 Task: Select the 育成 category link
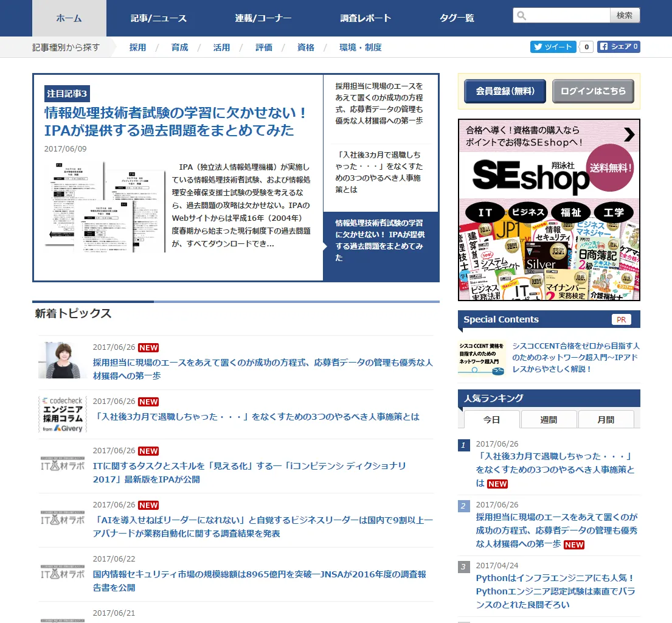[x=179, y=47]
